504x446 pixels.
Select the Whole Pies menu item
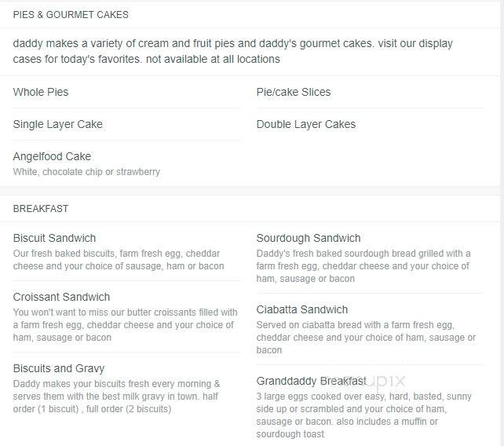pyautogui.click(x=41, y=93)
